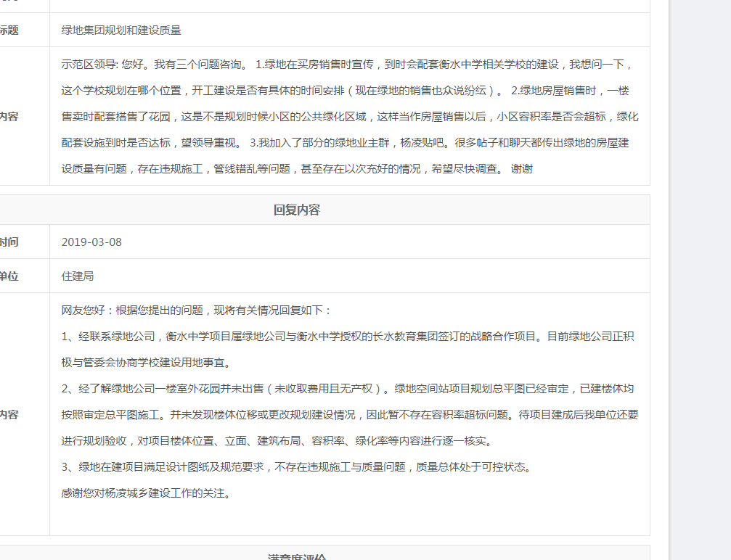Click the reply date 2019-03-08
The height and width of the screenshot is (560, 731).
[x=91, y=242]
